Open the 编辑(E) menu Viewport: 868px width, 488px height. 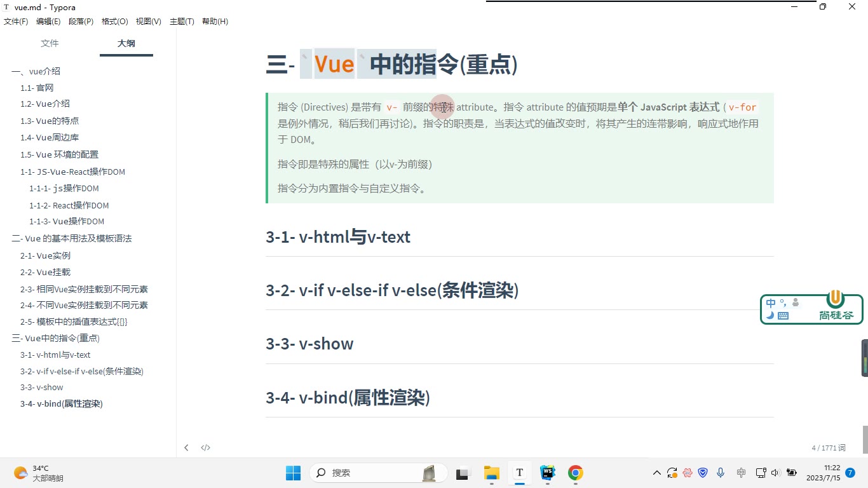click(48, 22)
